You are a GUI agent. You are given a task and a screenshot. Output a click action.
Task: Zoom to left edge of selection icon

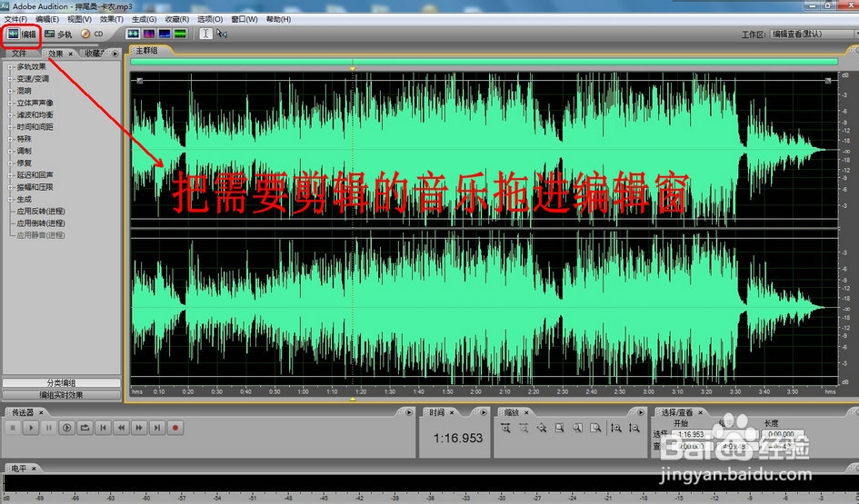[x=577, y=428]
